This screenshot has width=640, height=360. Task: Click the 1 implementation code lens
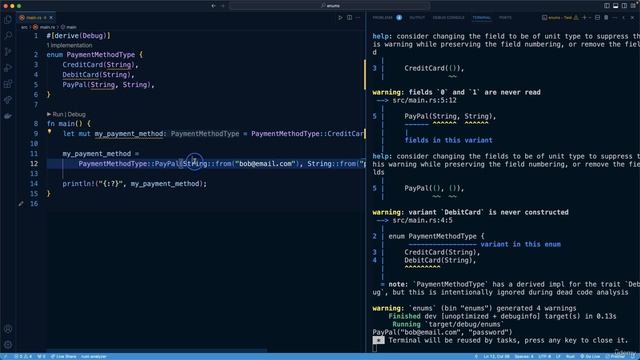[x=69, y=45]
